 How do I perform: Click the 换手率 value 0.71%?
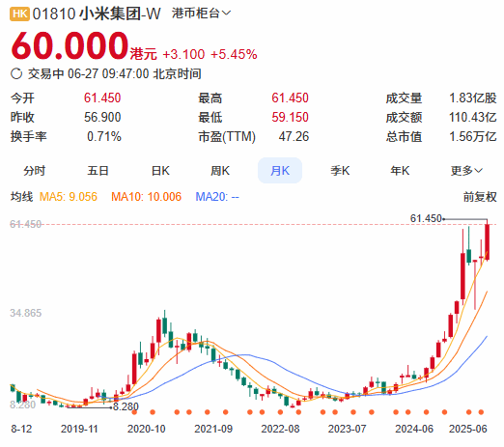click(104, 136)
